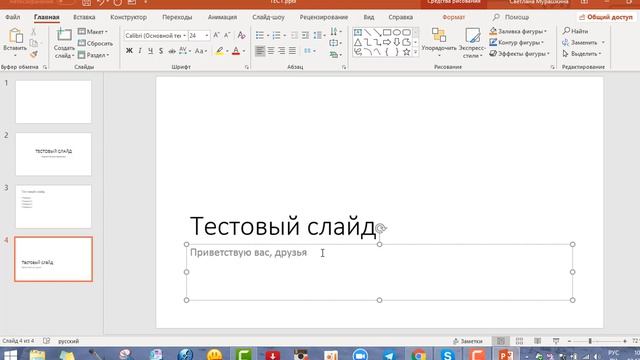Center align text
The image size is (640, 360).
(x=271, y=51)
